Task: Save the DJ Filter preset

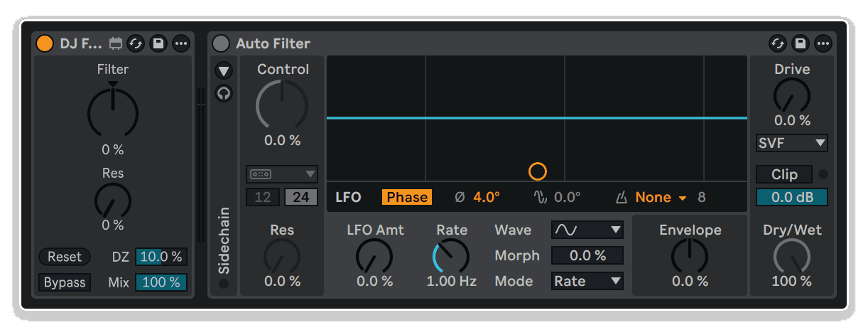Action: pyautogui.click(x=158, y=43)
